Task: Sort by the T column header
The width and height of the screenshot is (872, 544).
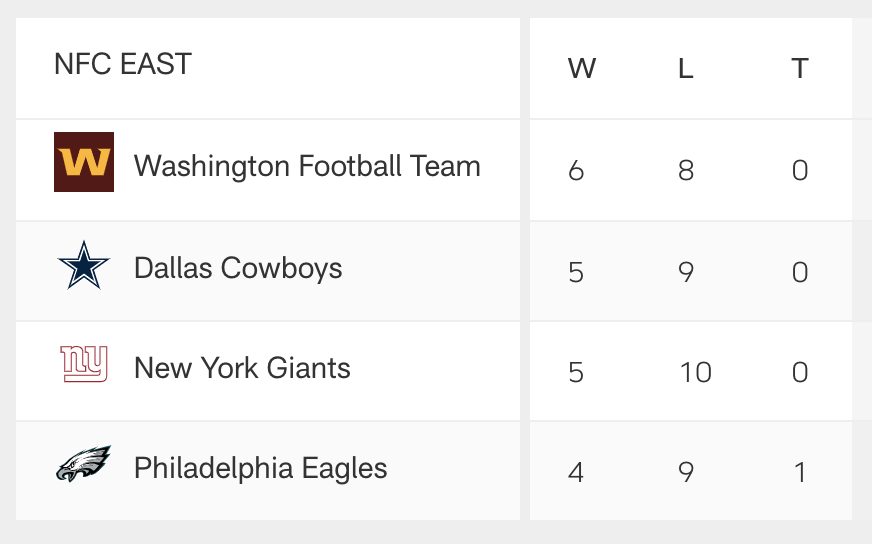Action: pyautogui.click(x=800, y=68)
